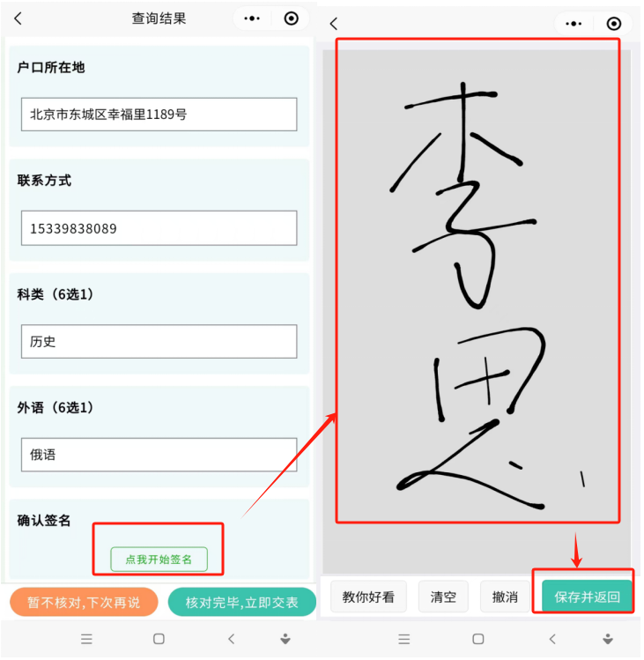
Task: Go back from the signature canvas page
Action: 334,24
